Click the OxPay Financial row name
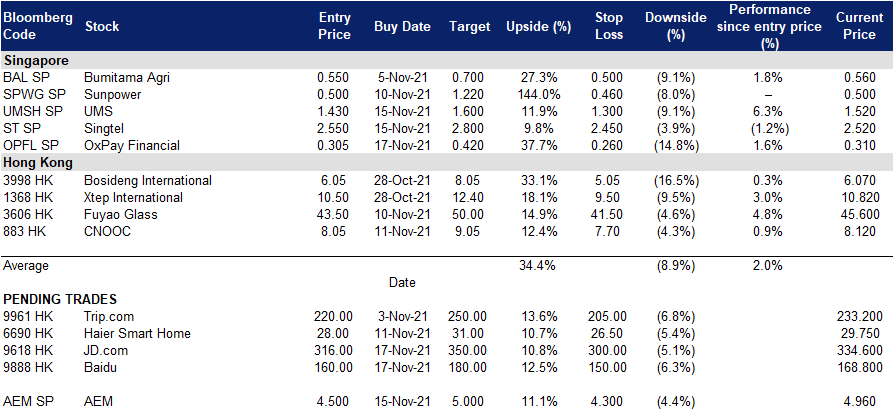The width and height of the screenshot is (893, 410). click(x=132, y=146)
